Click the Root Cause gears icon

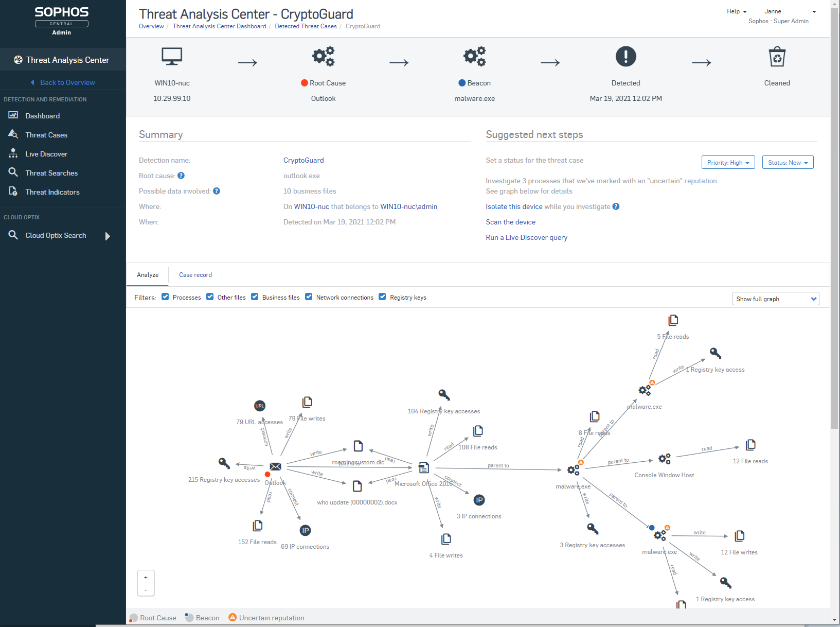(324, 56)
